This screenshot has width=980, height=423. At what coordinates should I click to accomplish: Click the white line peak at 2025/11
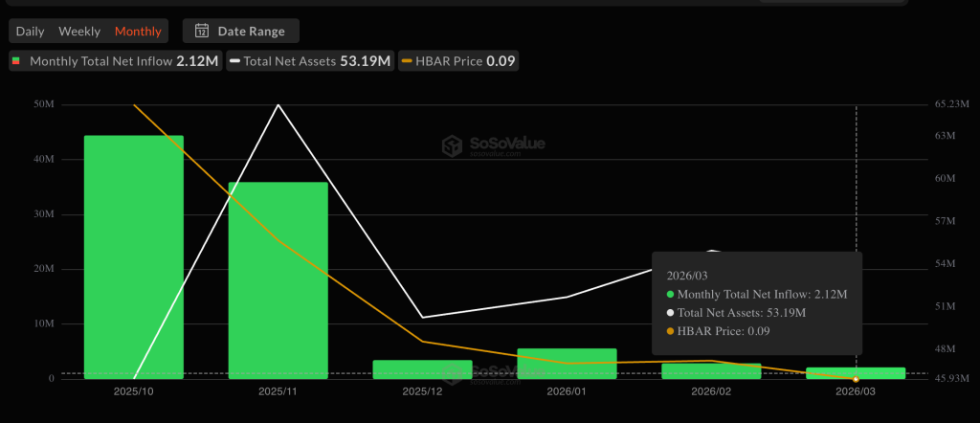278,105
